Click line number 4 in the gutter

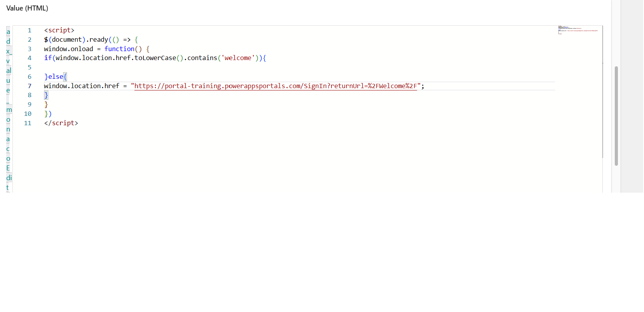(29, 58)
